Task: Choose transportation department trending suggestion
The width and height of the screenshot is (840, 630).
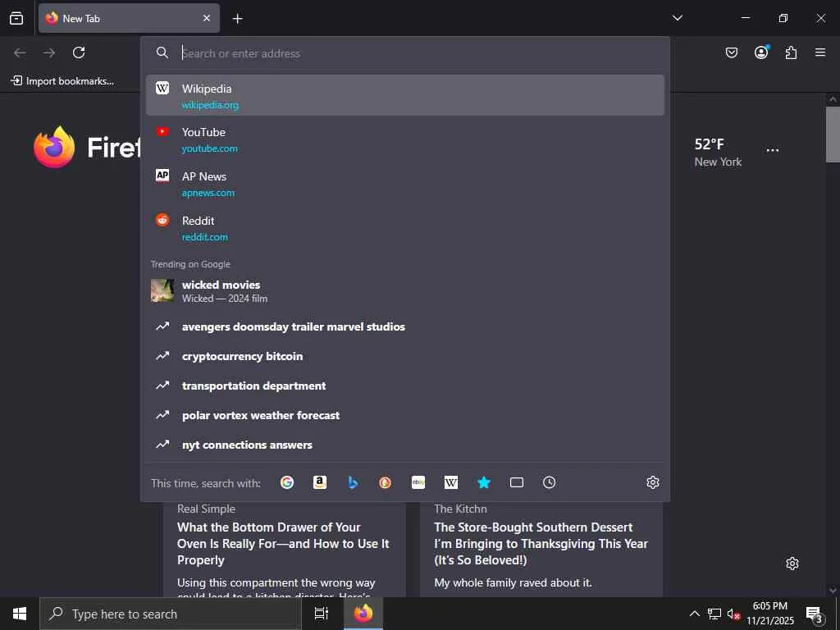Action: coord(405,386)
